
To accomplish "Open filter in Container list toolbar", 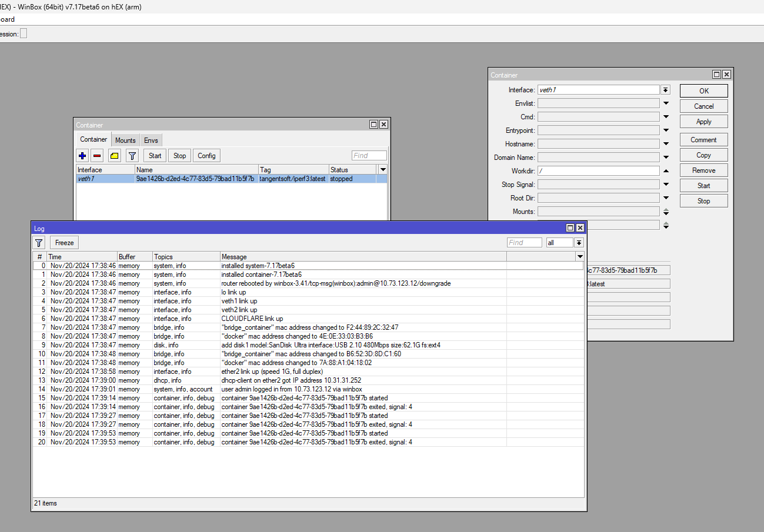I will point(132,156).
